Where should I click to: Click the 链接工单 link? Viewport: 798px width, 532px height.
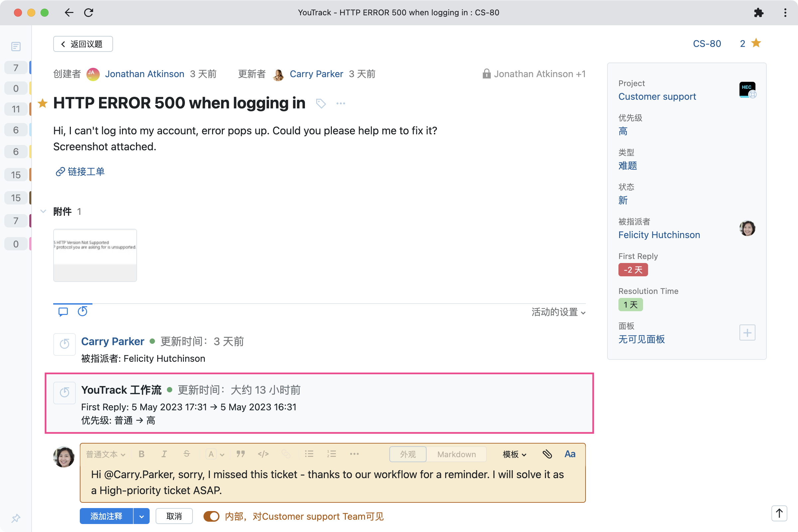pos(80,172)
